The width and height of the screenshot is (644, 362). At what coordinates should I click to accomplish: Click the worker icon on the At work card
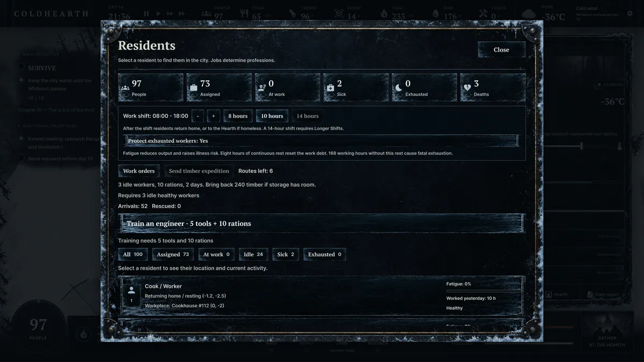[262, 88]
